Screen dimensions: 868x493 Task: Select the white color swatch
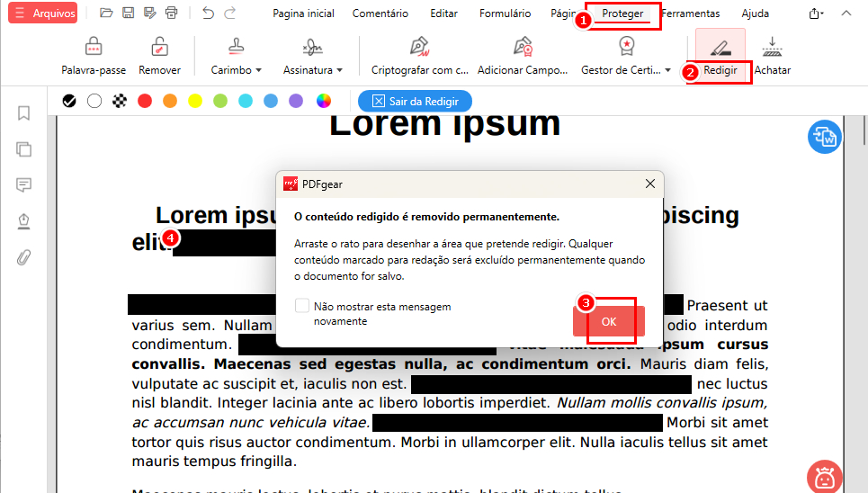(94, 101)
